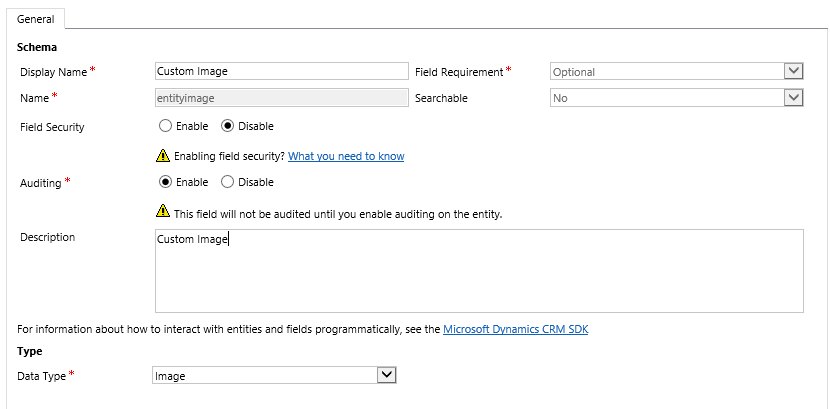
Task: Click the 'Type' section heading
Action: coord(30,351)
